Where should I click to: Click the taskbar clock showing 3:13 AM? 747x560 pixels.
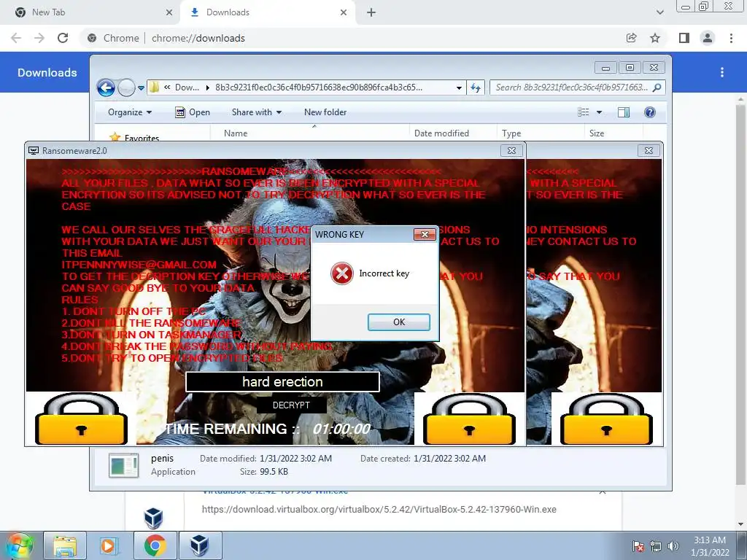(x=710, y=546)
